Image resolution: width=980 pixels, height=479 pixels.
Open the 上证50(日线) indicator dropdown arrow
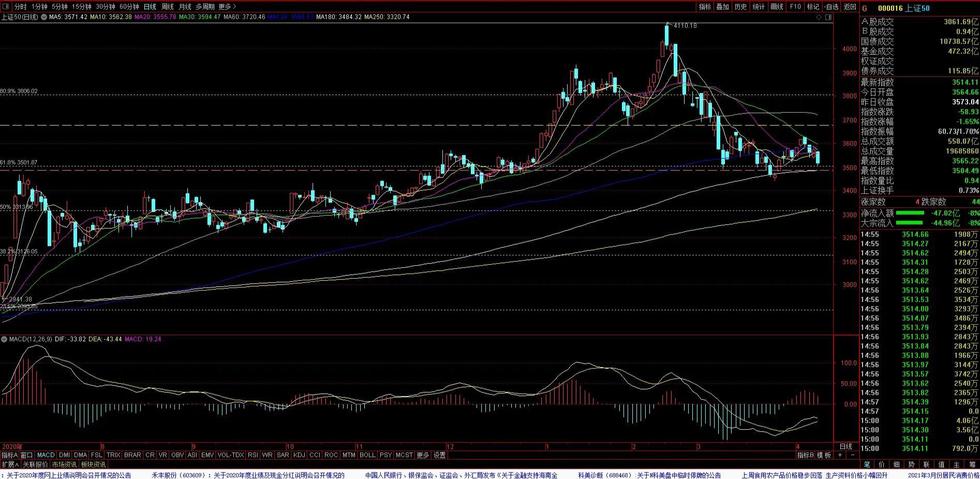point(44,17)
